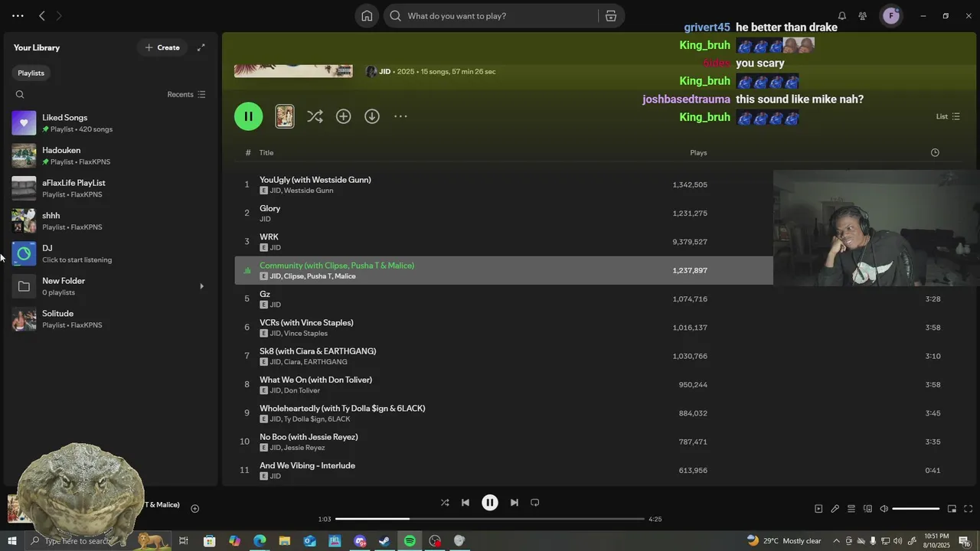
Task: Skip to previous track
Action: point(465,503)
